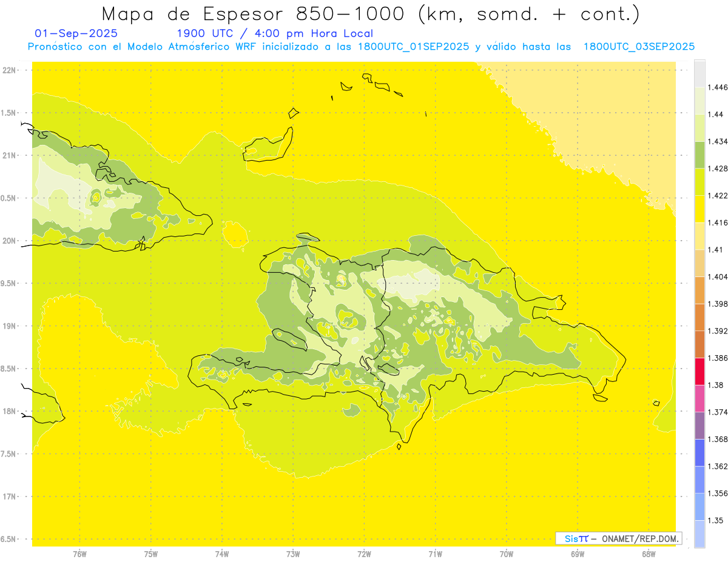Click the purple legend swatch above 1.368
This screenshot has height=562, width=728.
coord(699,425)
